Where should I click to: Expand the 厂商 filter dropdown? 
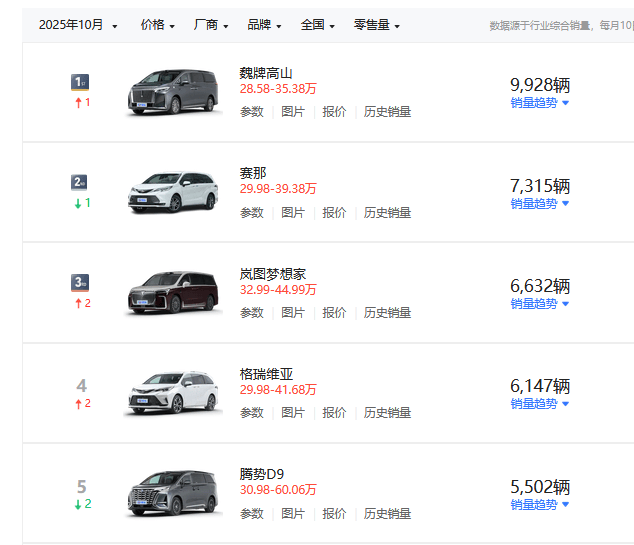point(210,25)
